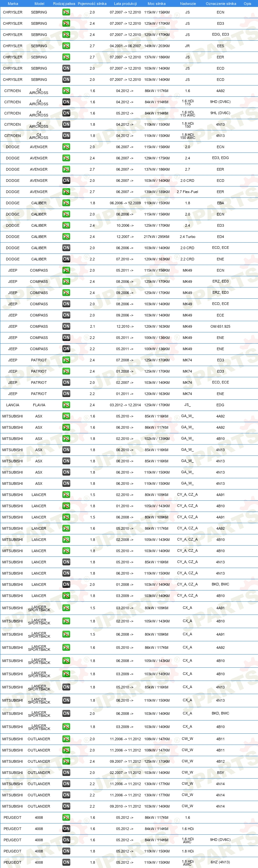258x868 pixels.
Task: Click diesel ON icon in Compass OM 651.925 row
Action: (66, 326)
